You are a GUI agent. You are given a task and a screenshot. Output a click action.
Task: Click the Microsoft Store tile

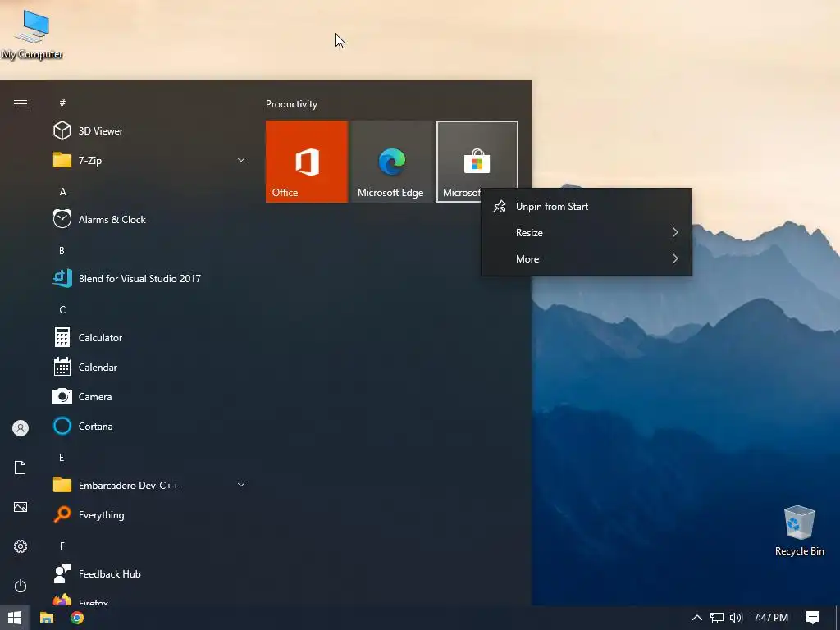(477, 162)
